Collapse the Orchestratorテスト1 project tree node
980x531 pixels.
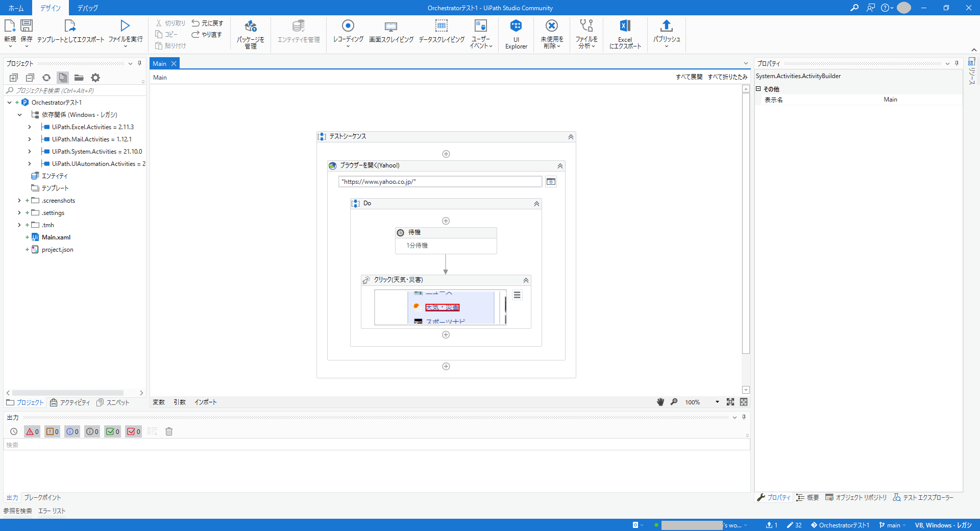click(9, 103)
